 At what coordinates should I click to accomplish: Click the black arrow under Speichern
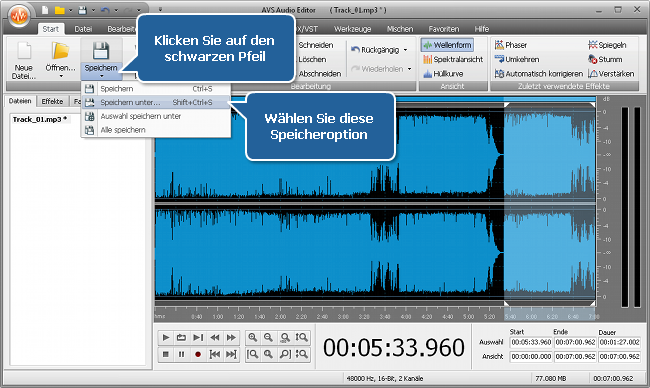102,76
